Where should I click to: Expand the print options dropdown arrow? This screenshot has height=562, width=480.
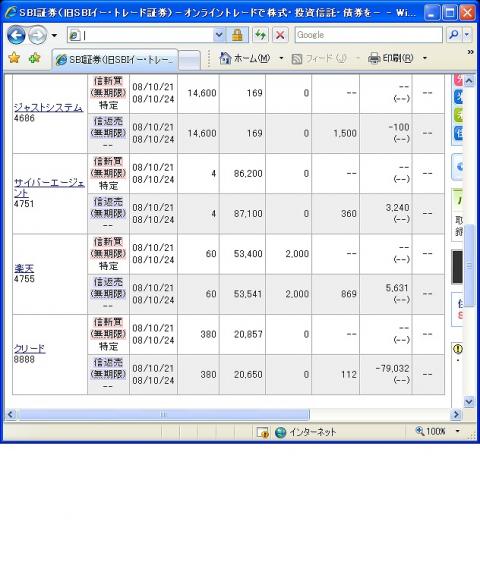tap(425, 58)
